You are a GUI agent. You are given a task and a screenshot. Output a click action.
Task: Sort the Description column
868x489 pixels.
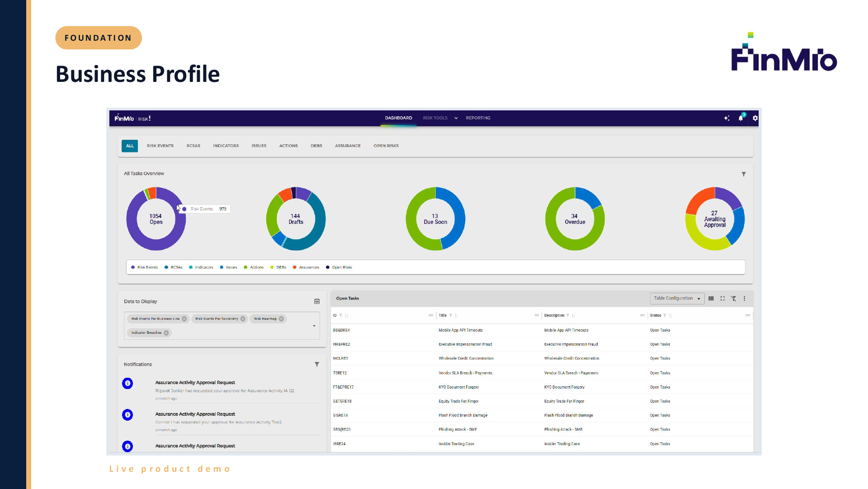click(573, 316)
